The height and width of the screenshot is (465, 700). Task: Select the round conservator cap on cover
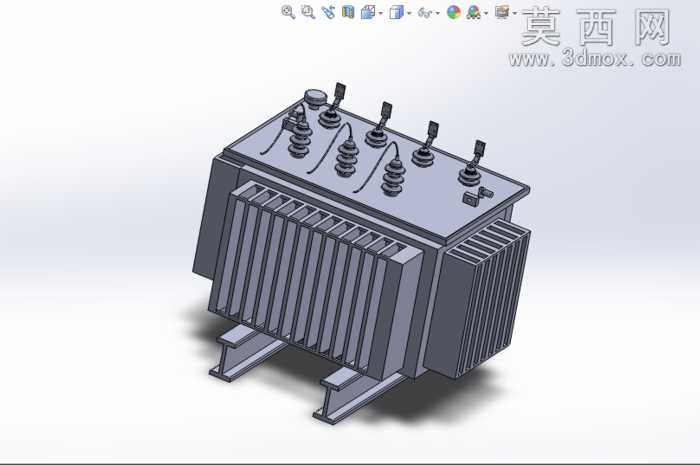(x=316, y=98)
